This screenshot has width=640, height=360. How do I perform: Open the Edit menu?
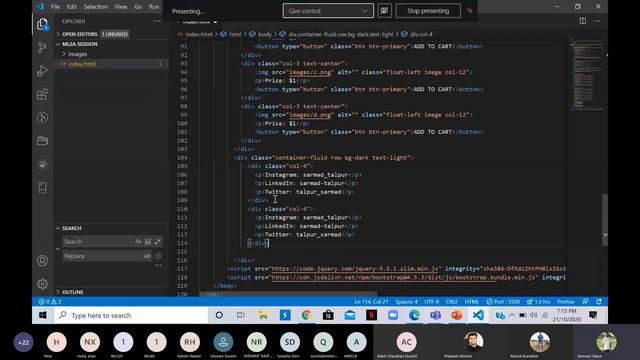point(72,7)
